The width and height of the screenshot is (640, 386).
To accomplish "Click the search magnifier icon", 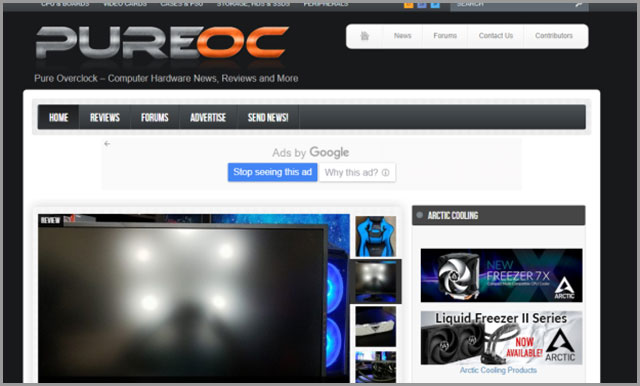I will (x=579, y=4).
